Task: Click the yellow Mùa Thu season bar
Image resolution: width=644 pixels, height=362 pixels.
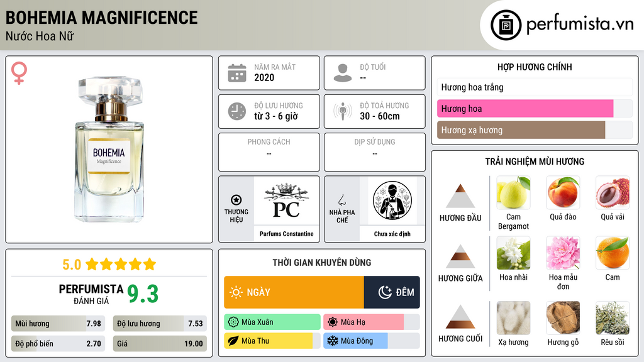Action: 268,341
